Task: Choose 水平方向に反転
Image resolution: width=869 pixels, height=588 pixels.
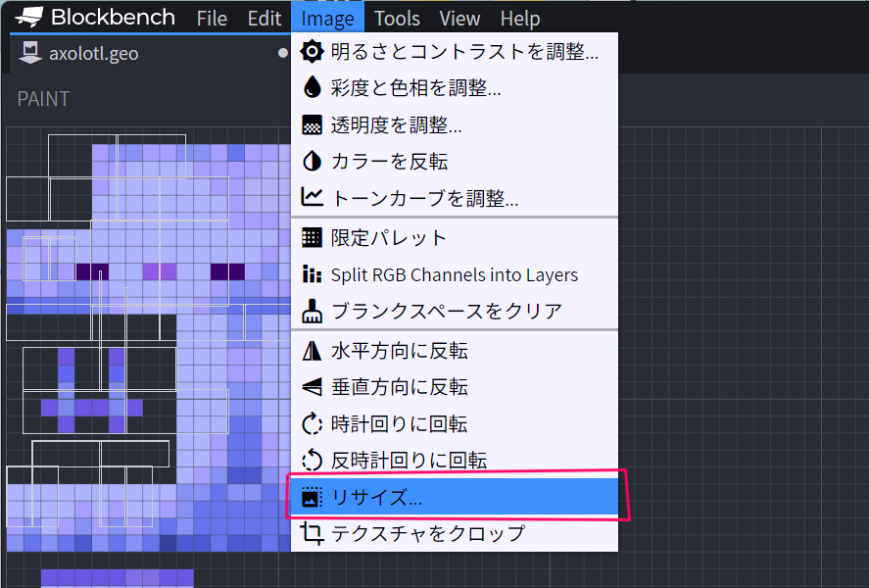Action: coord(455,351)
